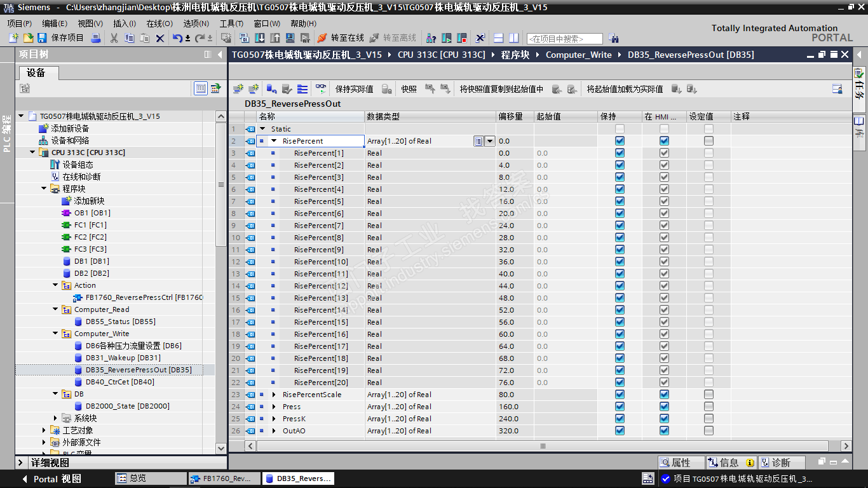The height and width of the screenshot is (488, 868).
Task: Click the delete X icon in toolbar
Action: coord(160,38)
